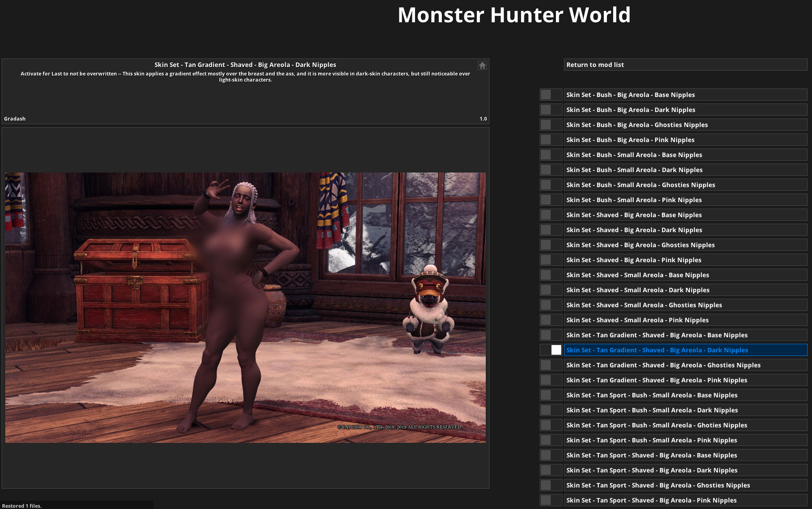Click the highlighted Tan Gradient Dark Nipples list row
812x509 pixels.
pyautogui.click(x=685, y=350)
